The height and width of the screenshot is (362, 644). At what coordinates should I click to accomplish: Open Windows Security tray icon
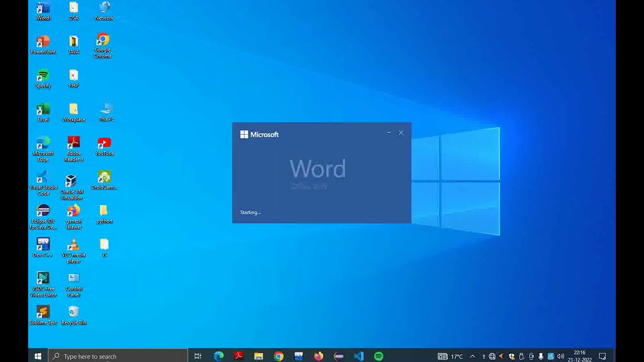pos(511,356)
